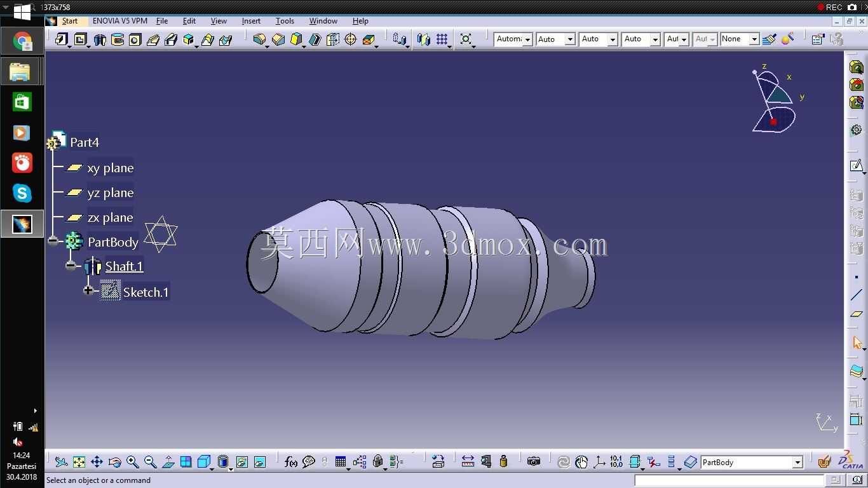Screen dimensions: 868x488
Task: Choose the Draft Angle tool
Action: pyautogui.click(x=296, y=39)
